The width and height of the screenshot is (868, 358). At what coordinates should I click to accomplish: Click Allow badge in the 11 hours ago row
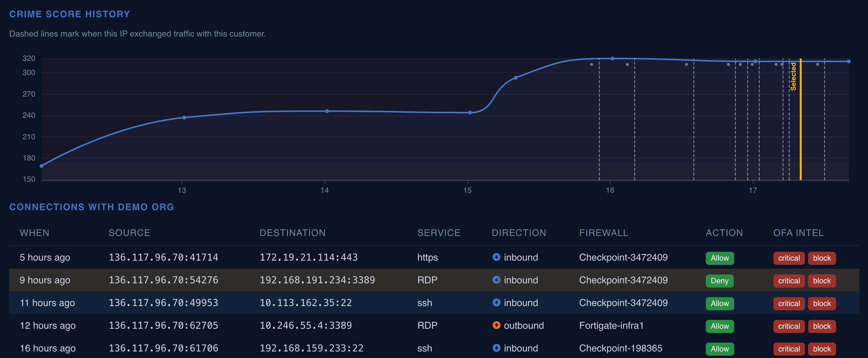click(720, 303)
